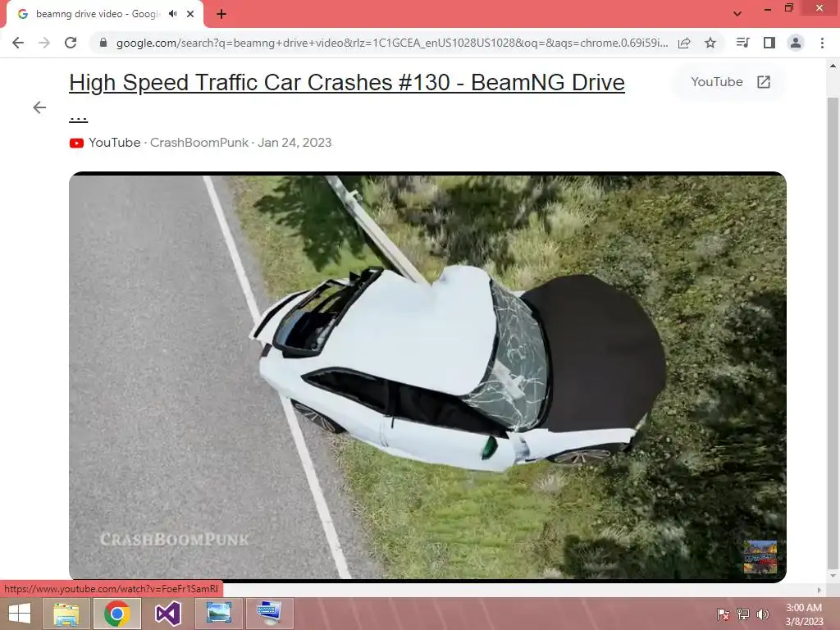The image size is (840, 630).
Task: Click the share page icon in address bar
Action: (684, 43)
